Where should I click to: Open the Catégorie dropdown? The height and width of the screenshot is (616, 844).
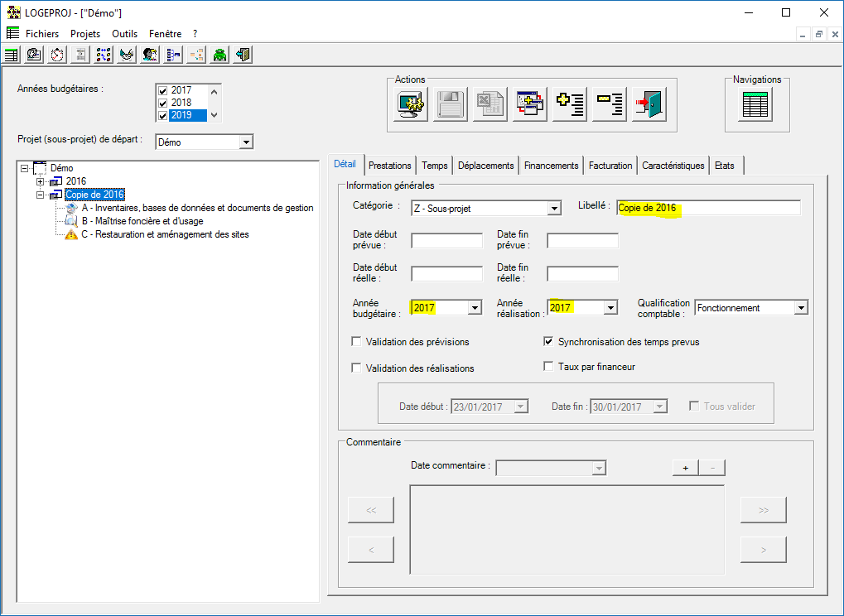pos(554,209)
